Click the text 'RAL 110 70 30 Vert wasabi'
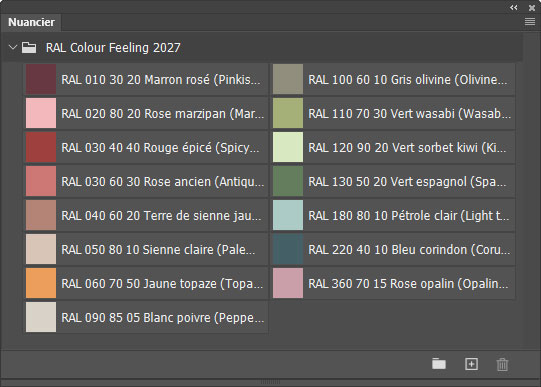Viewport: 541px width, 387px height. 381,113
